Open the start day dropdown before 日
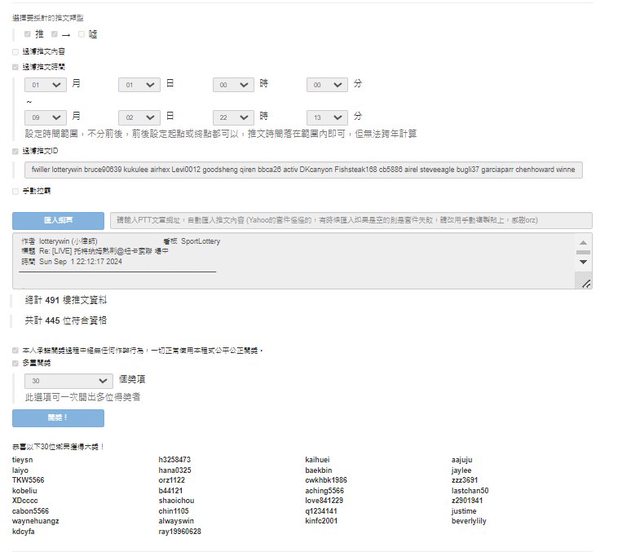This screenshot has width=640, height=552. click(x=140, y=86)
